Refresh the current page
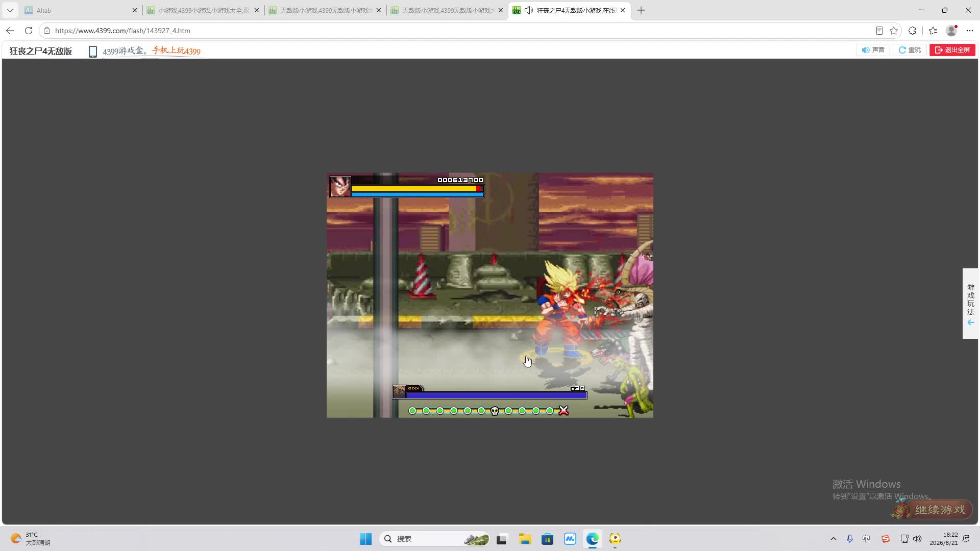The image size is (980, 551). [29, 31]
